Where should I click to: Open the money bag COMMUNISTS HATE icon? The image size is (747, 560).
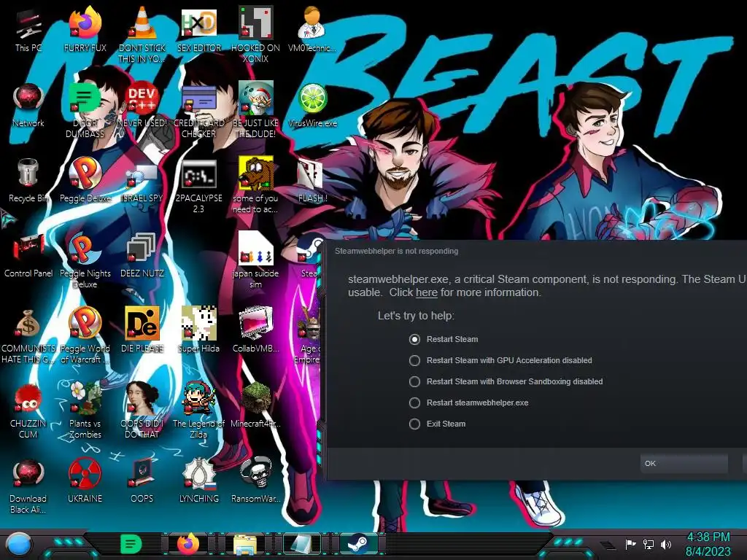pos(28,335)
